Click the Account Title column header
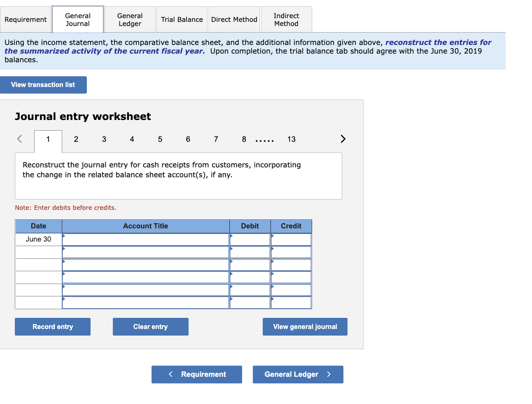This screenshot has width=532, height=404. coord(146,226)
